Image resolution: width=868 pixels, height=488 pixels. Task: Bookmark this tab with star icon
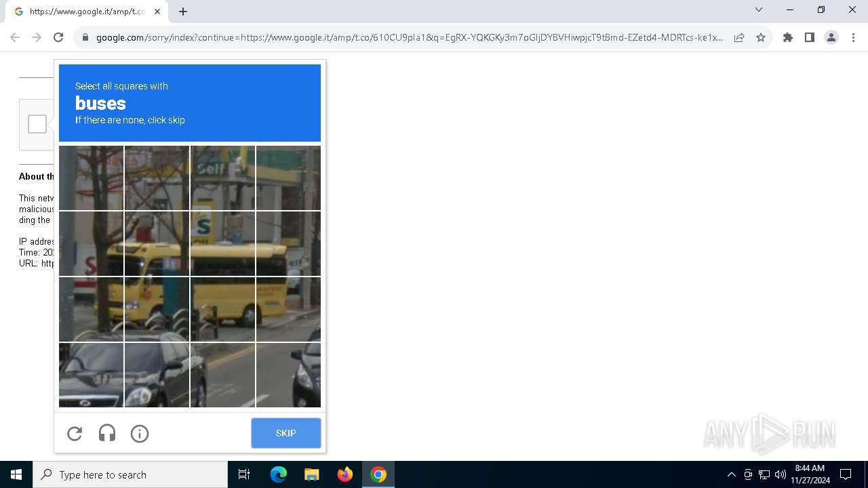[x=761, y=37]
